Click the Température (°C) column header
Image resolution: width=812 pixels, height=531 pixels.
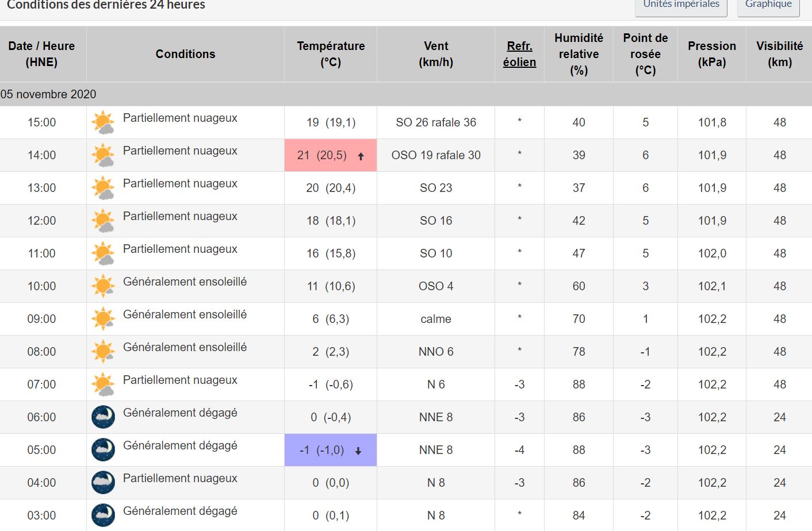[x=331, y=54]
